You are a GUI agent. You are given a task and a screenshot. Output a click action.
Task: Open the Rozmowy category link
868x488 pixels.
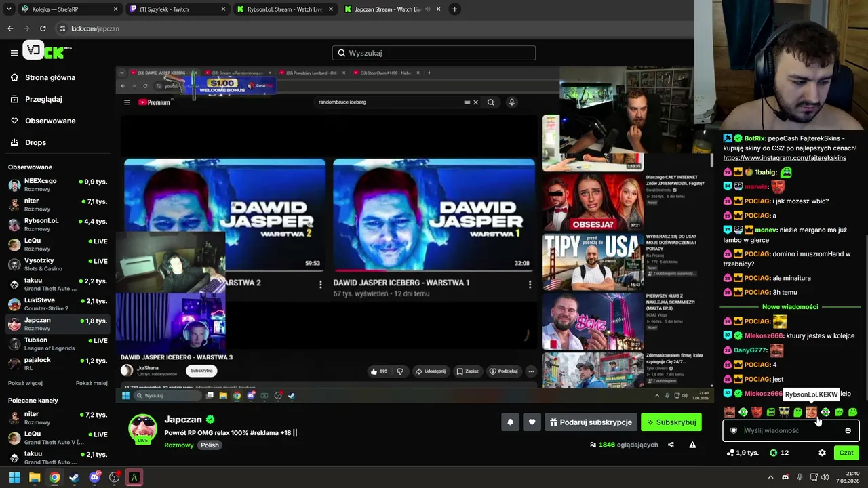pos(178,445)
